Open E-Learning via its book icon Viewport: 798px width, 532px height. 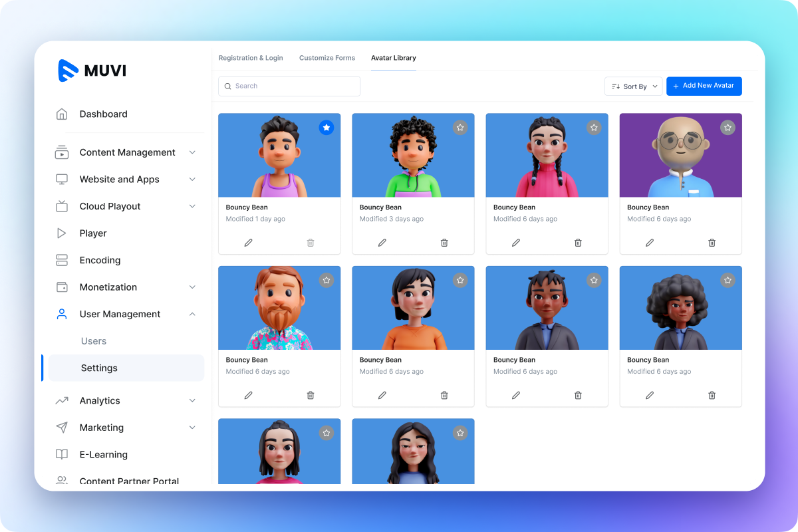click(62, 454)
